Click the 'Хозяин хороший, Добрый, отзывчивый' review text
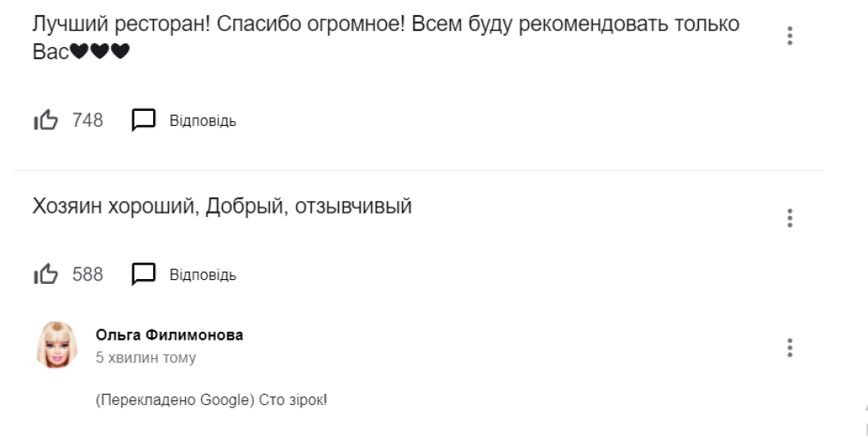Screen dimensions: 868x437 (x=222, y=207)
